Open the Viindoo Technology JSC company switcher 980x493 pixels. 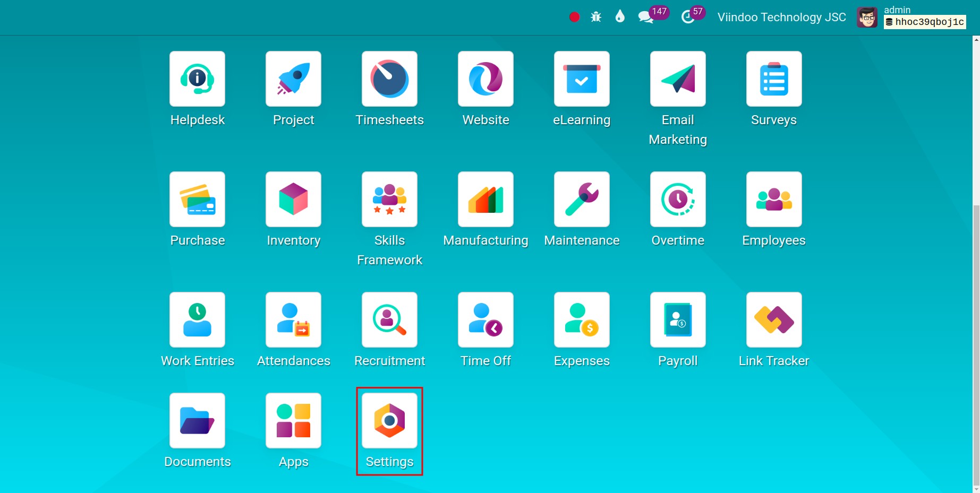[x=782, y=17]
